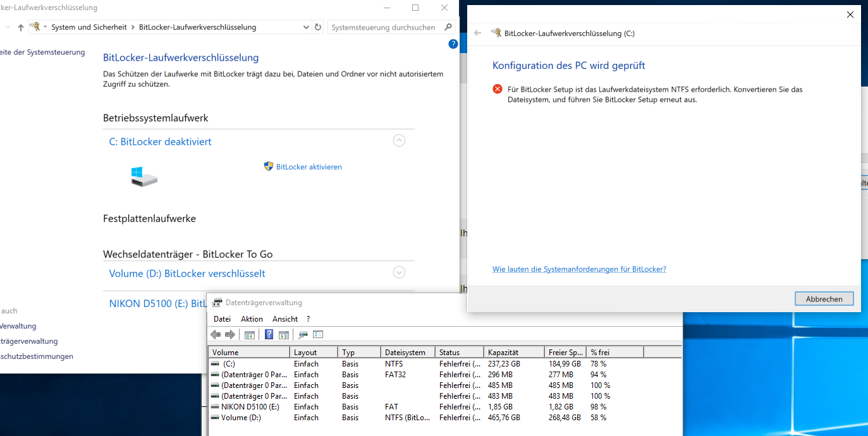Click BitLocker-Laufwerkverschlüsselung breadcrumb in address bar
The image size is (868, 436).
197,27
